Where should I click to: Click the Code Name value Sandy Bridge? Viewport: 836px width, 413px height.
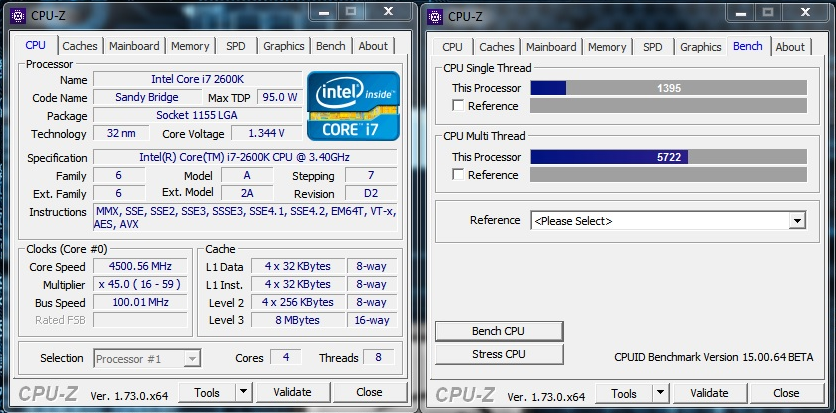[x=147, y=97]
